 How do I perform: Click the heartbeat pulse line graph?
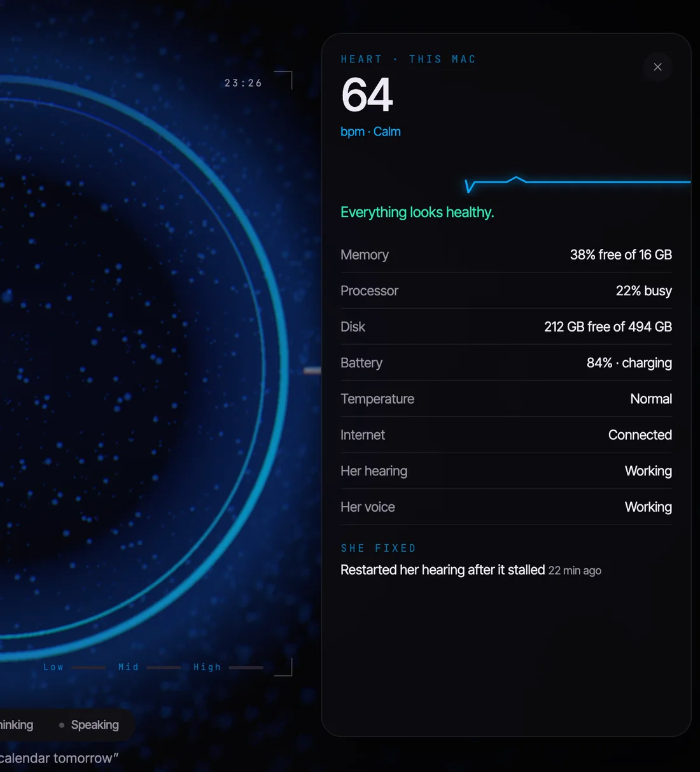[577, 184]
